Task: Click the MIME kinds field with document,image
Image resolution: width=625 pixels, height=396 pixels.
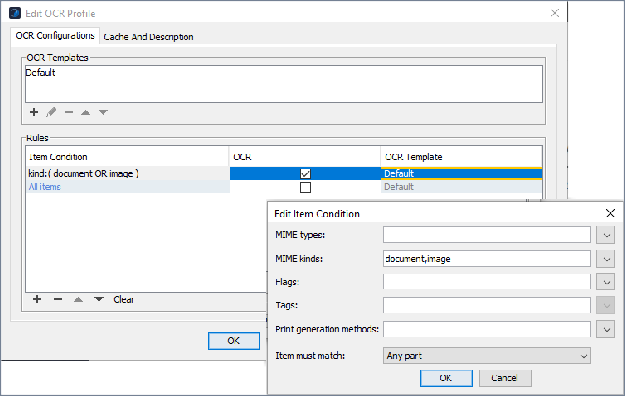Action: pyautogui.click(x=487, y=258)
